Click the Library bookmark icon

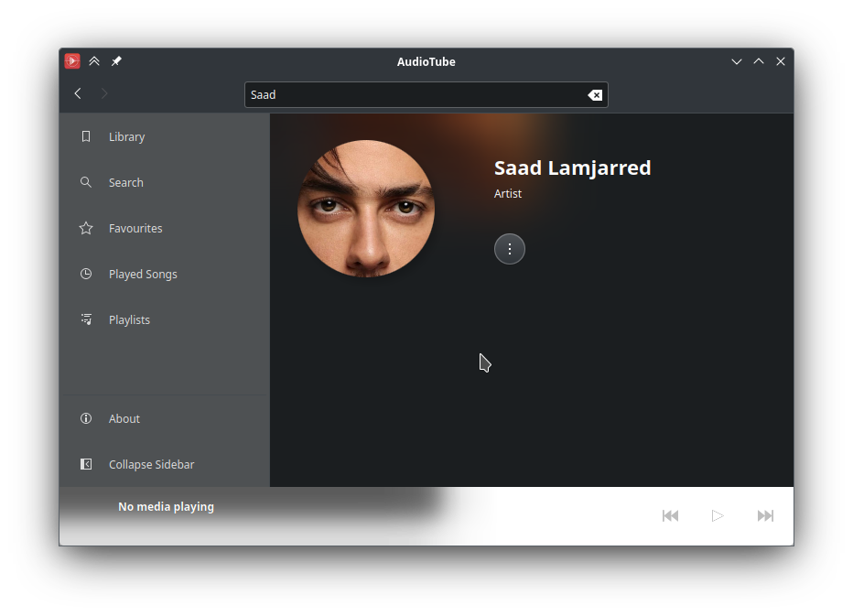click(x=86, y=136)
